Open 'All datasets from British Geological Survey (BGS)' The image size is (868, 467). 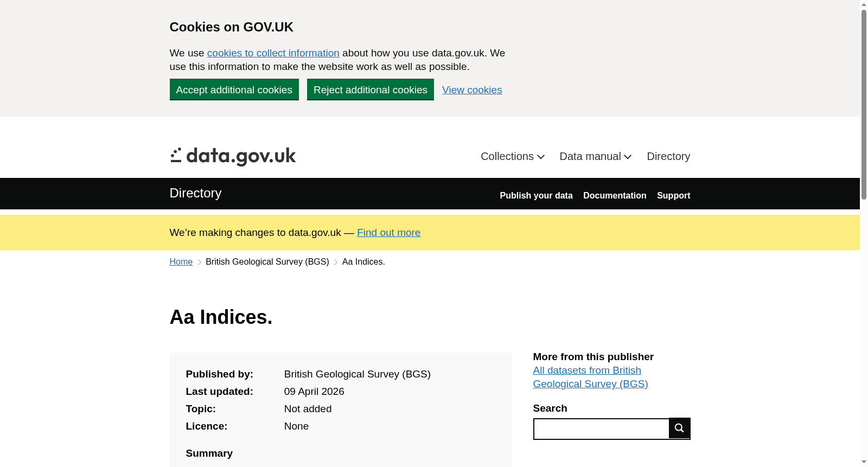tap(590, 377)
